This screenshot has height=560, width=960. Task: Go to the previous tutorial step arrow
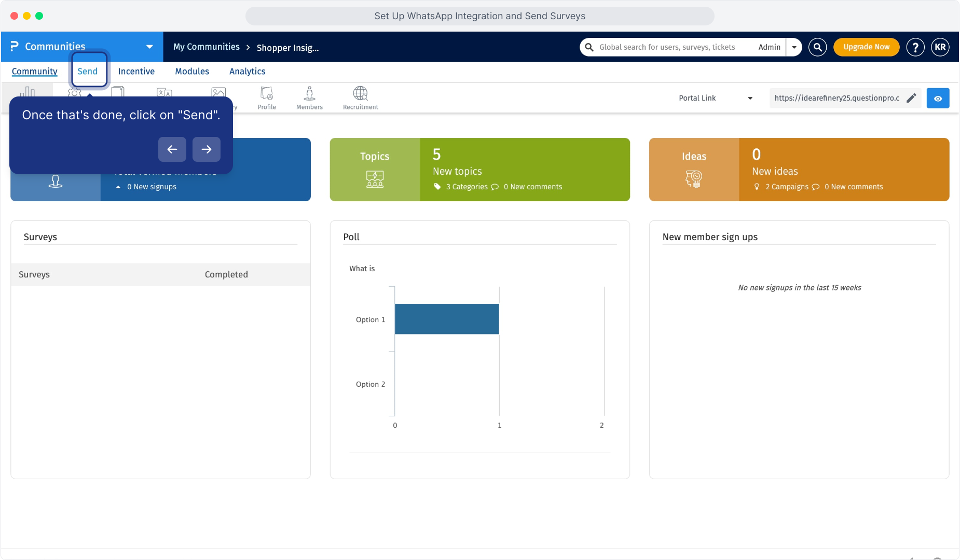pyautogui.click(x=172, y=149)
